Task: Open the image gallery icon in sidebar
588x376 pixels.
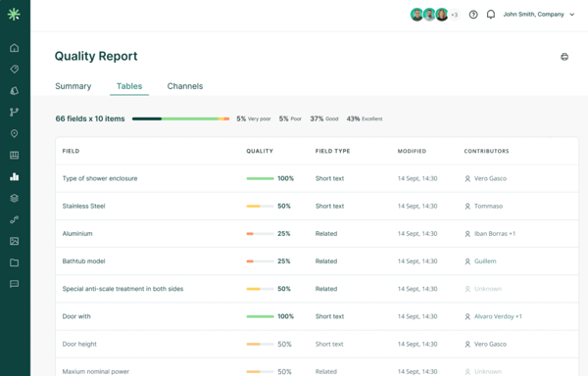Action: click(15, 241)
